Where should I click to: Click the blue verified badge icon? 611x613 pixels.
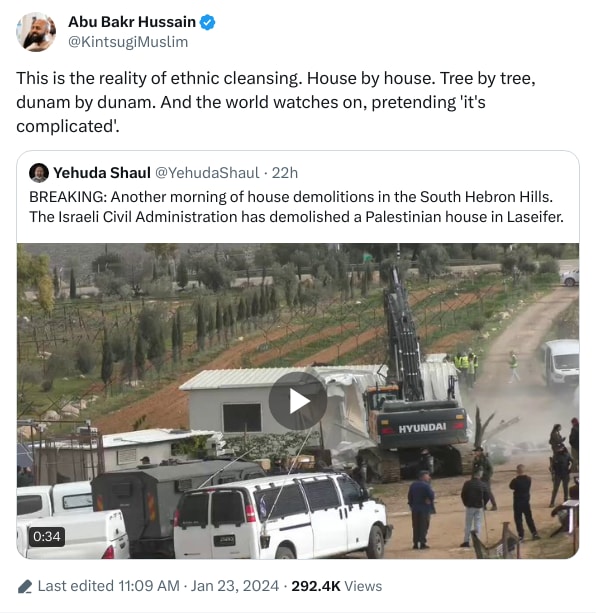(x=208, y=22)
